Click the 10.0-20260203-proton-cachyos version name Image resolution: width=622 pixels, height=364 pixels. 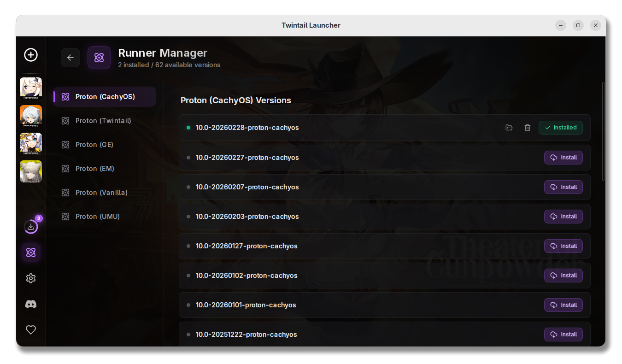(247, 217)
